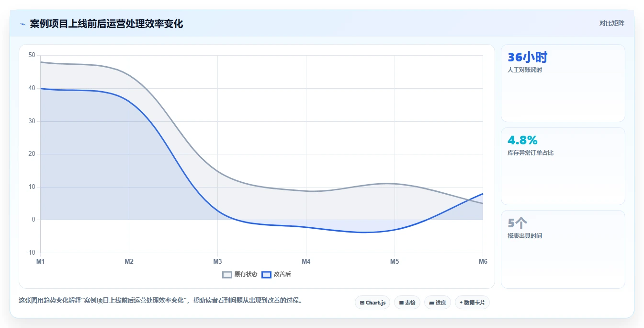Select the Chart.js tag chip
This screenshot has width=644, height=328.
pyautogui.click(x=373, y=303)
